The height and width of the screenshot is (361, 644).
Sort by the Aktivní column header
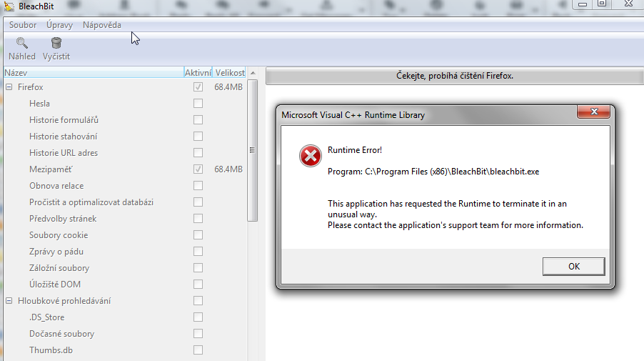[198, 73]
